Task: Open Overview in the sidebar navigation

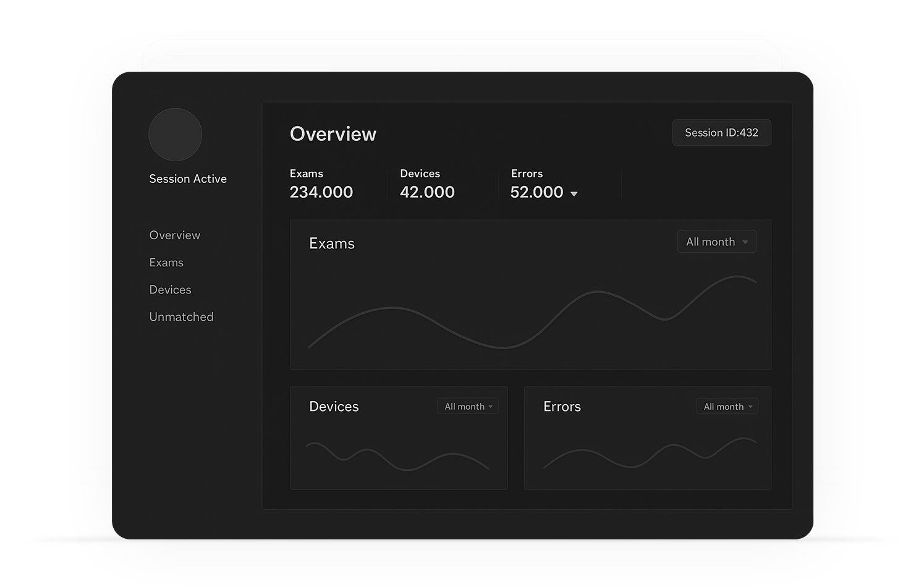Action: point(175,235)
